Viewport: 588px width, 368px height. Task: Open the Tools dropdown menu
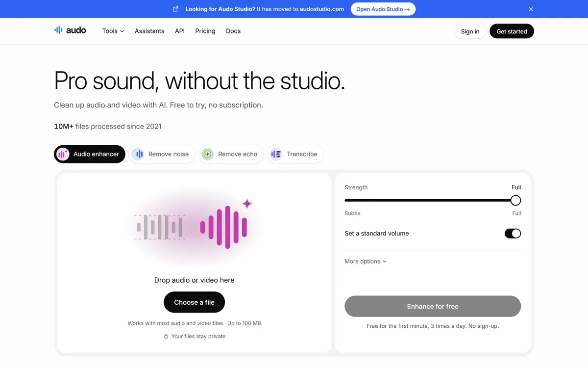(113, 31)
